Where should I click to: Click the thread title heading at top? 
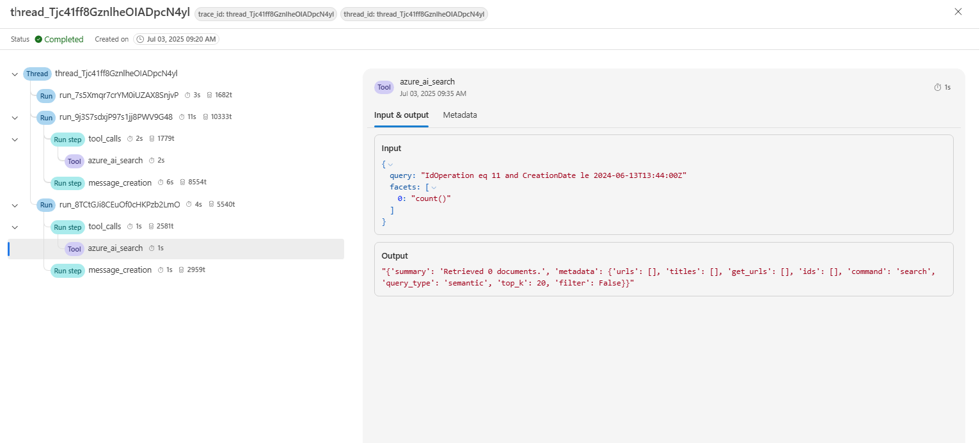pos(100,13)
